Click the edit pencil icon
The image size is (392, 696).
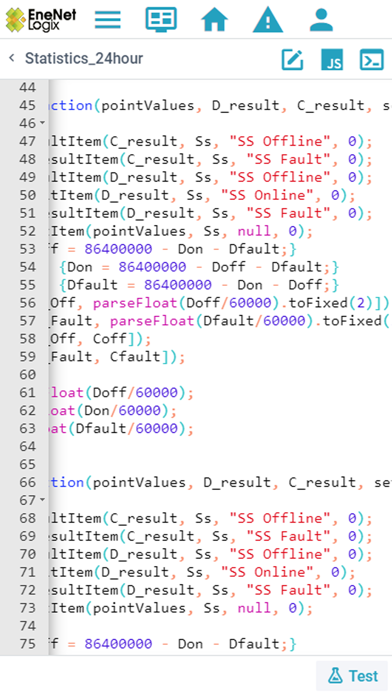293,59
